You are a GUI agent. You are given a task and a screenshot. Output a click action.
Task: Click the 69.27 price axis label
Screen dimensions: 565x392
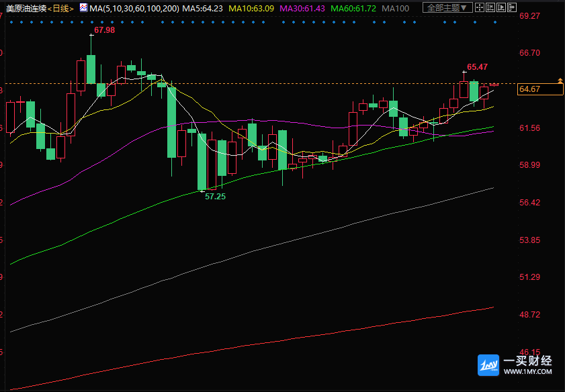529,15
